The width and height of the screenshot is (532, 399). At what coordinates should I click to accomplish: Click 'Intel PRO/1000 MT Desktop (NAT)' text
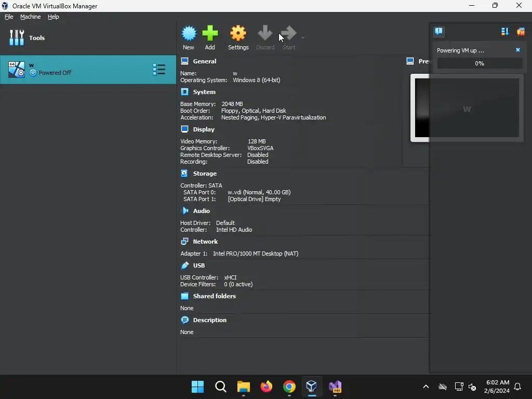[x=256, y=254]
